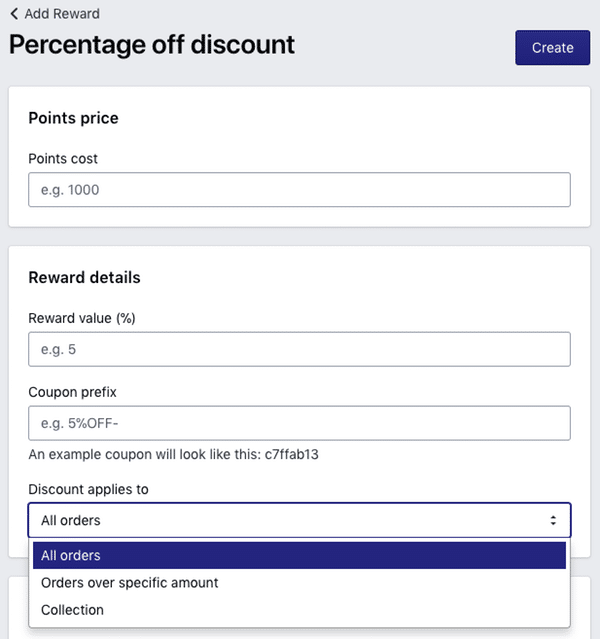600x639 pixels.
Task: Click the sample coupon code c7ffab13
Action: pyautogui.click(x=291, y=455)
